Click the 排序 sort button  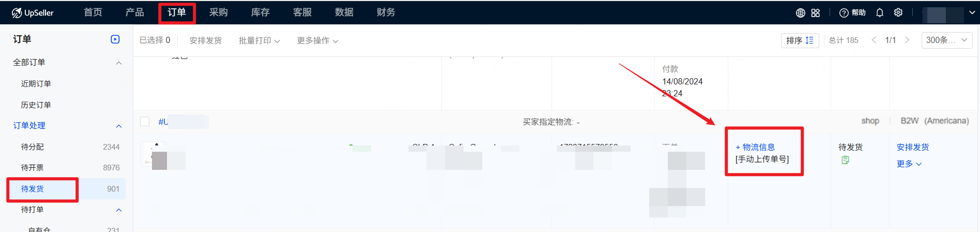click(800, 40)
